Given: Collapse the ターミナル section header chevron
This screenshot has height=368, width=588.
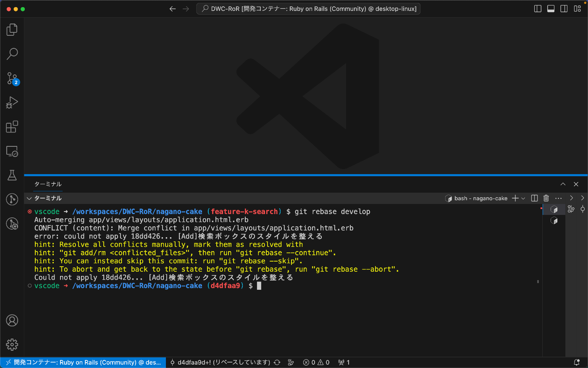Looking at the screenshot, I should click(29, 199).
